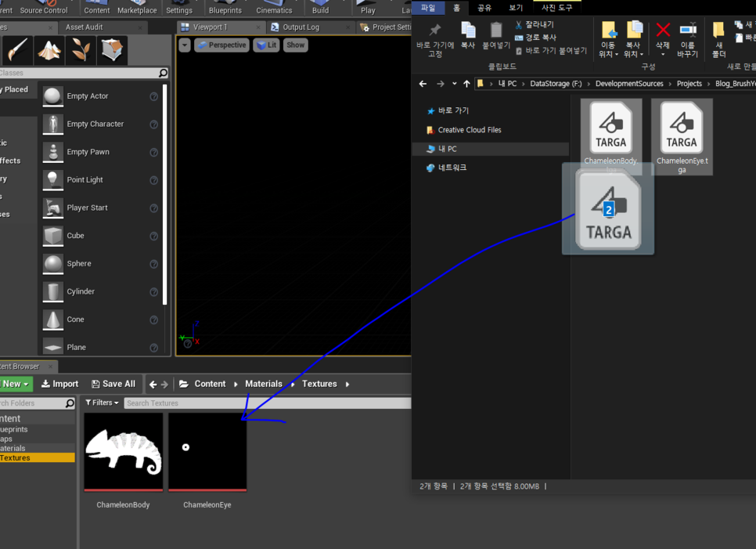Image resolution: width=756 pixels, height=549 pixels.
Task: Click search magnifier in Classes field
Action: [x=163, y=73]
